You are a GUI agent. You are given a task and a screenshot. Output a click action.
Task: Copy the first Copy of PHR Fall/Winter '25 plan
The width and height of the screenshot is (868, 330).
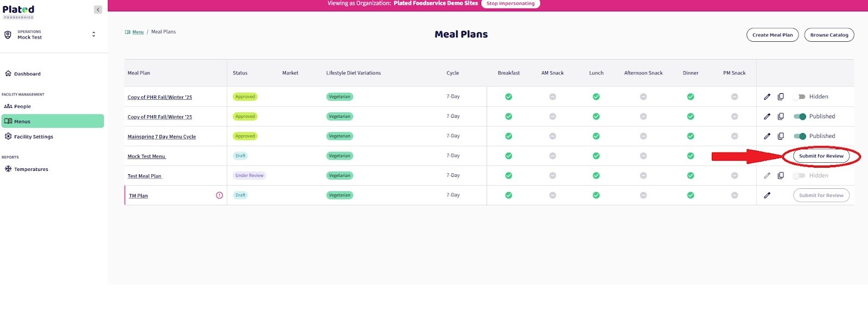click(x=781, y=97)
